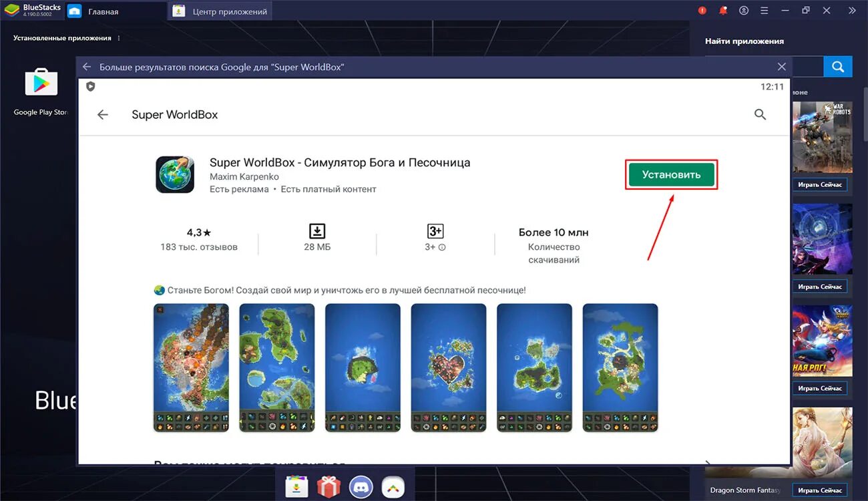868x501 pixels.
Task: Open the War Robots game thumbnail
Action: point(823,138)
